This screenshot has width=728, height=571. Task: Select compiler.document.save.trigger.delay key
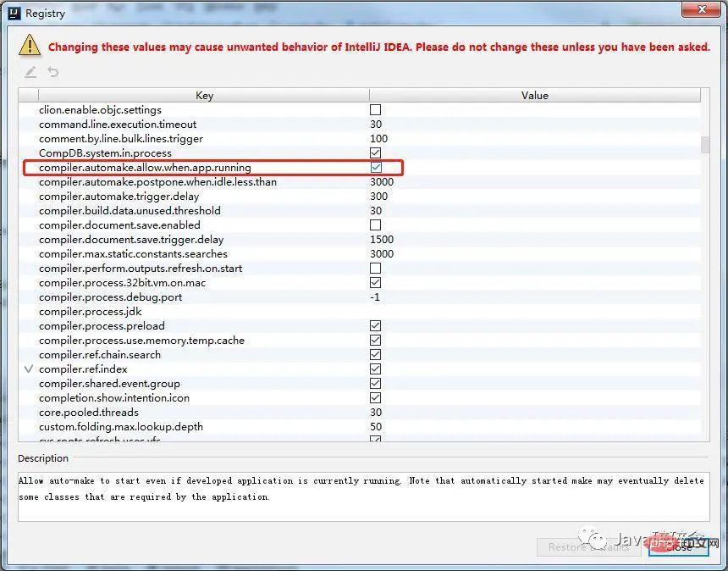pos(131,239)
